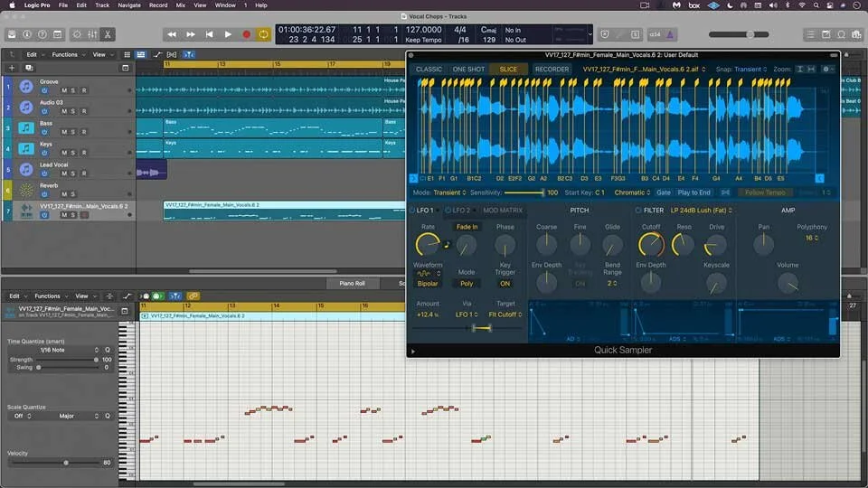Screen dimensions: 868x488
Task: Click the Gate button in Quick Sampler
Action: [663, 192]
